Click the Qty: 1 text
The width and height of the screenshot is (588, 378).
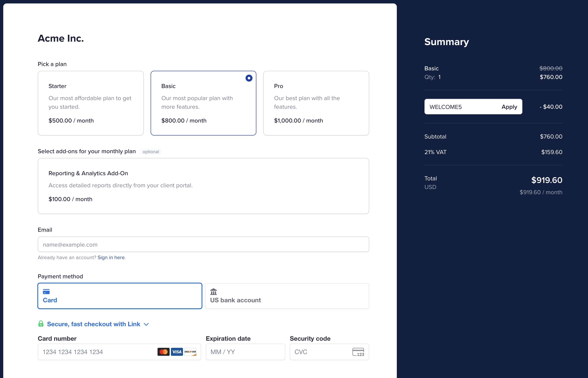pos(432,77)
